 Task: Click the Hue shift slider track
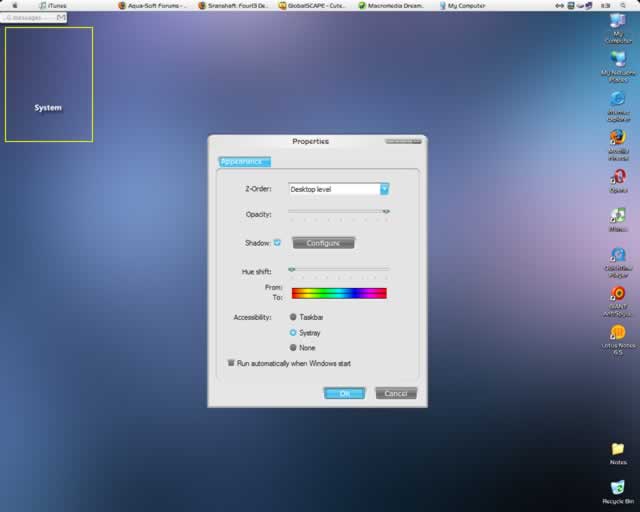coord(339,269)
